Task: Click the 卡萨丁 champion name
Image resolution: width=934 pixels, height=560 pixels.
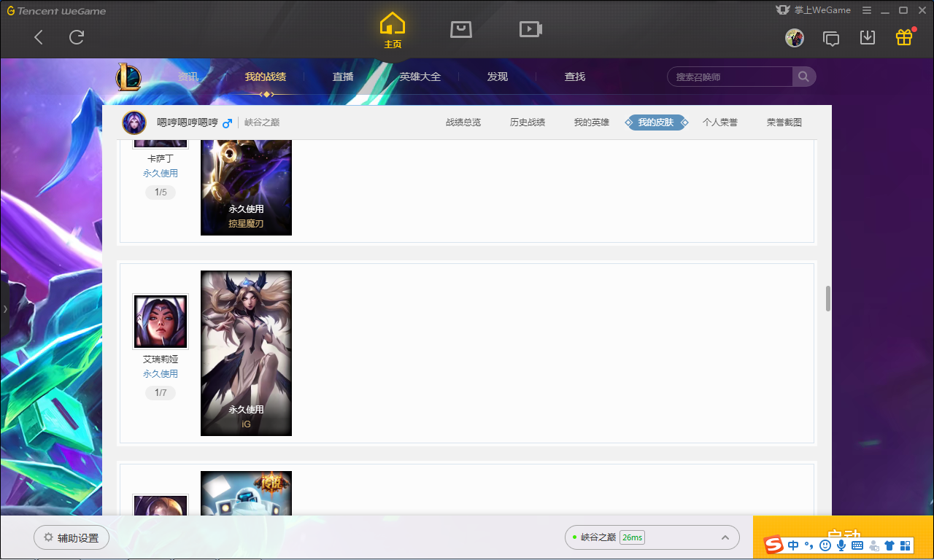Action: [x=161, y=158]
